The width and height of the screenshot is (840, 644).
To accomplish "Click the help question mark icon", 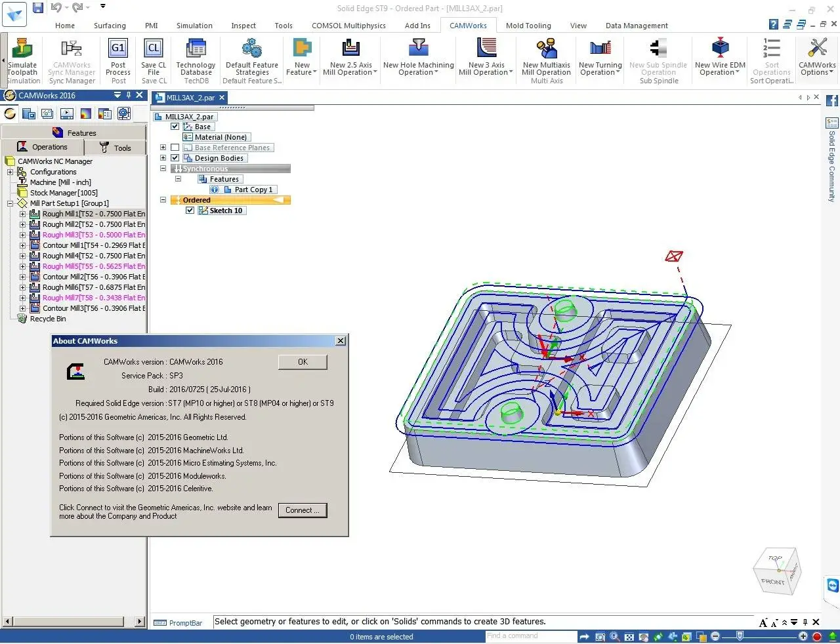I will [774, 24].
